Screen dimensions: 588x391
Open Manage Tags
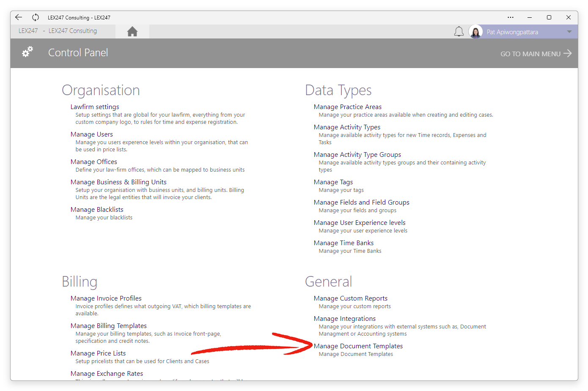pyautogui.click(x=333, y=182)
